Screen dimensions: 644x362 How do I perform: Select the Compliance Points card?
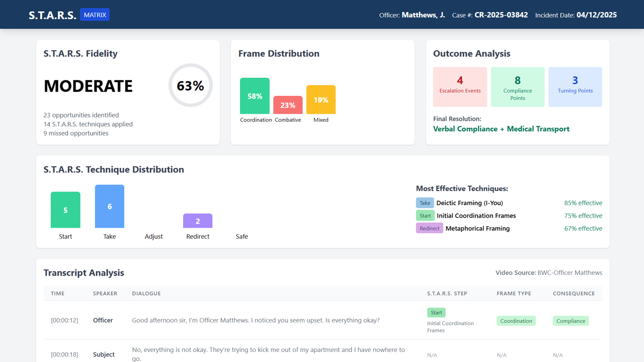coord(517,86)
